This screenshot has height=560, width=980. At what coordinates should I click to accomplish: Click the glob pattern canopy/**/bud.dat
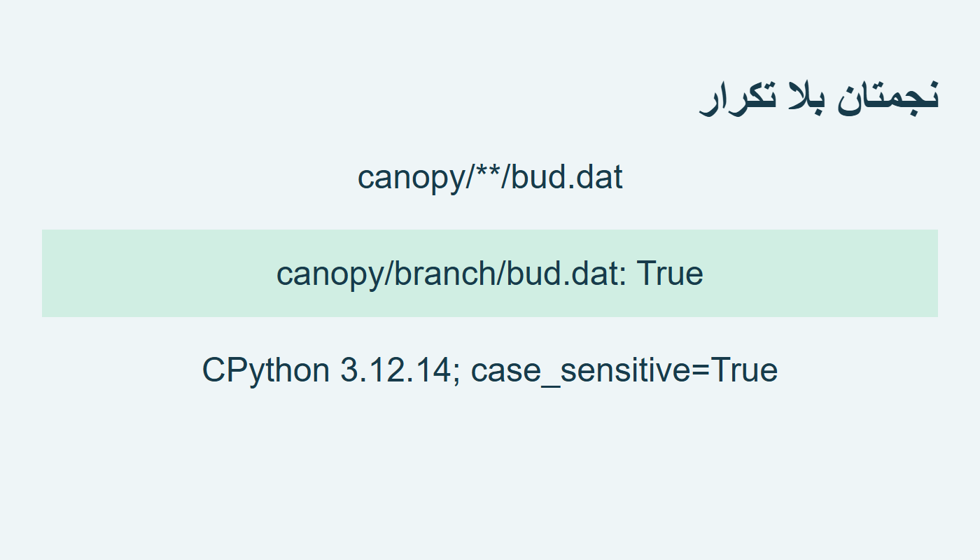click(490, 177)
